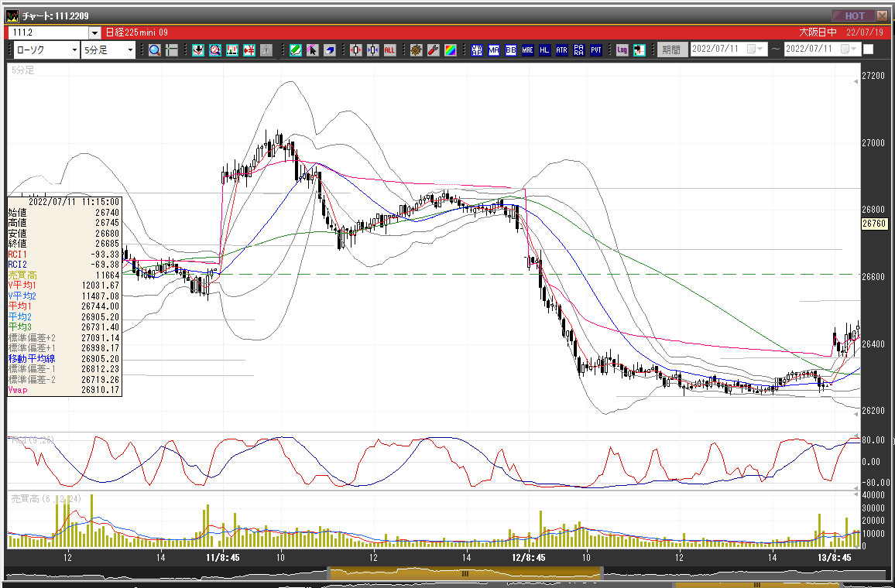Toggle the PARA parabolic indicator

click(579, 50)
